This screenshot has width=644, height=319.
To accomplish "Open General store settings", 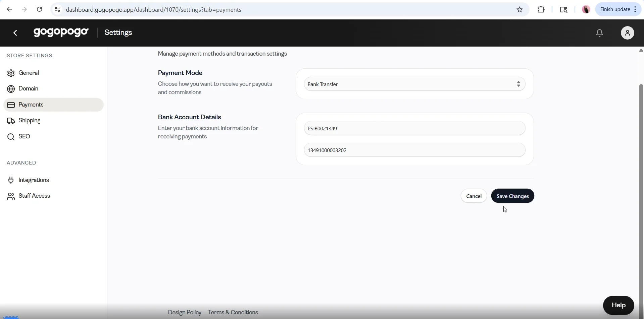I will coord(53,73).
